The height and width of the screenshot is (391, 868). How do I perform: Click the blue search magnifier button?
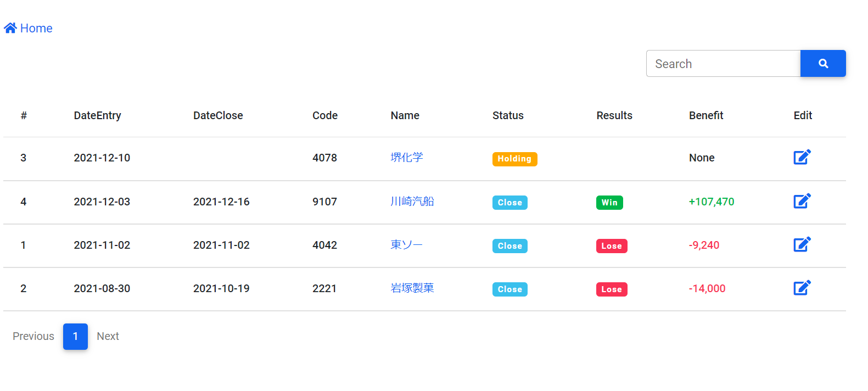823,64
